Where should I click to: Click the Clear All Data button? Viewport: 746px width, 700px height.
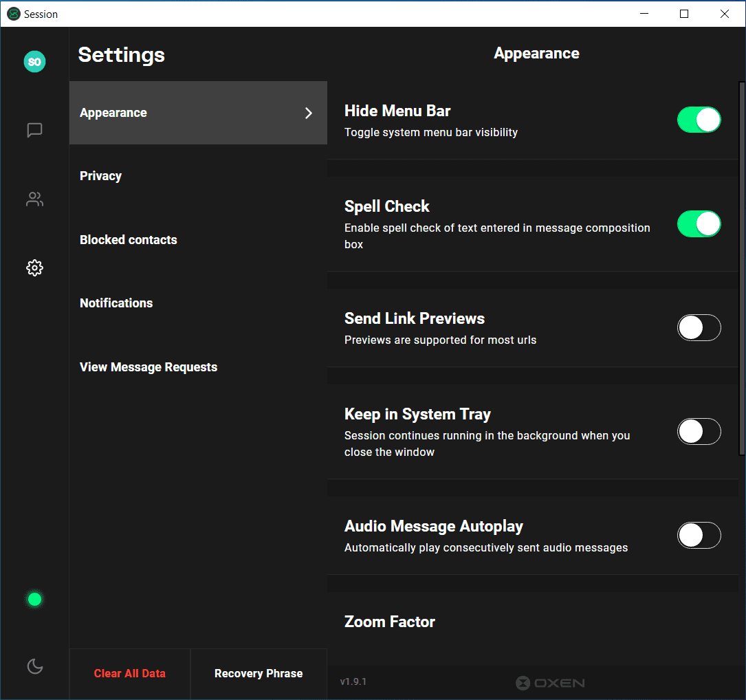130,674
